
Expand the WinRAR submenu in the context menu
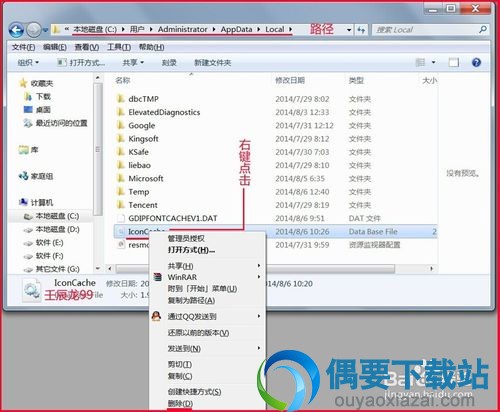click(182, 277)
